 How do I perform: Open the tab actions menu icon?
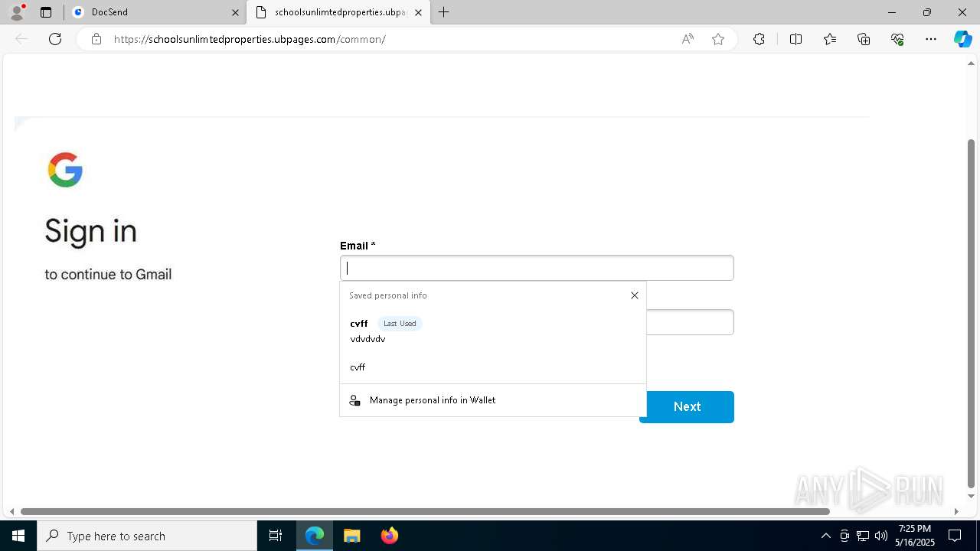46,12
